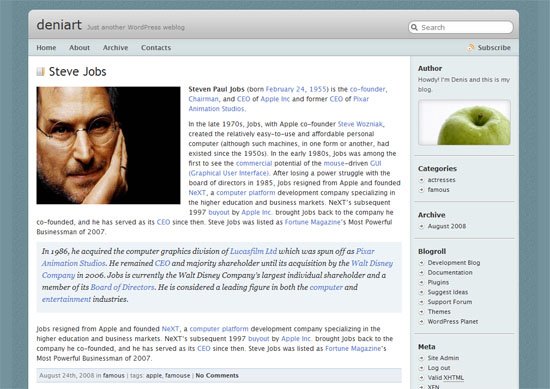Follow the entertainment link in quote
This screenshot has width=550, height=389.
click(x=66, y=299)
